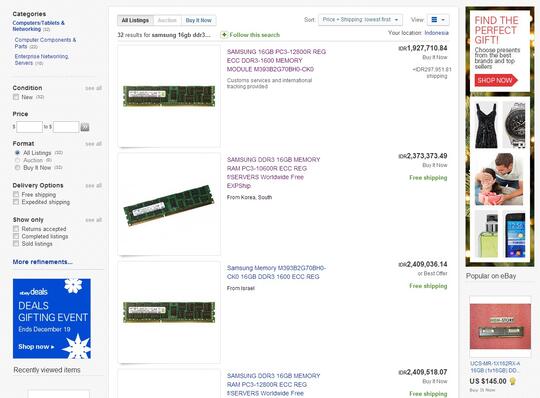Click the black dress image in ad
Image resolution: width=540 pixels, height=398 pixels.
point(486,125)
